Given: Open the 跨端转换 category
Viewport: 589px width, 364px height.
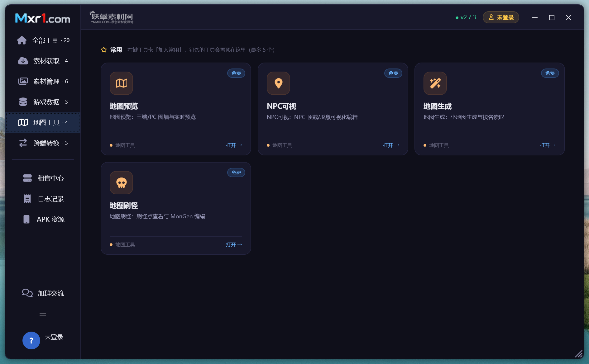Looking at the screenshot, I should (x=43, y=143).
